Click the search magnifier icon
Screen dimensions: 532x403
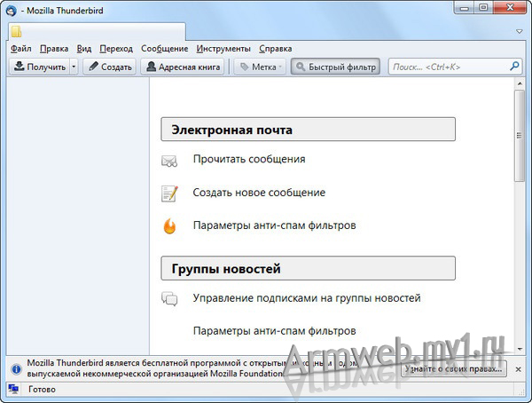tap(514, 67)
